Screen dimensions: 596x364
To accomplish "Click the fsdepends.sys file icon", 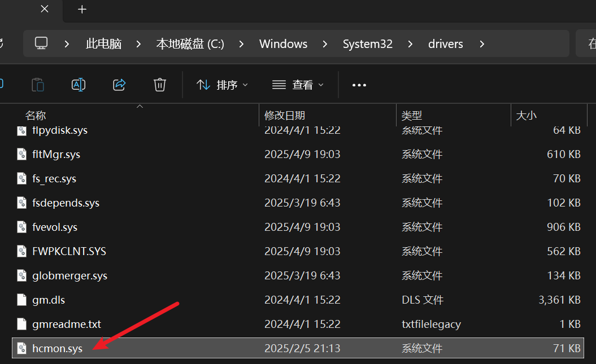I will [21, 203].
